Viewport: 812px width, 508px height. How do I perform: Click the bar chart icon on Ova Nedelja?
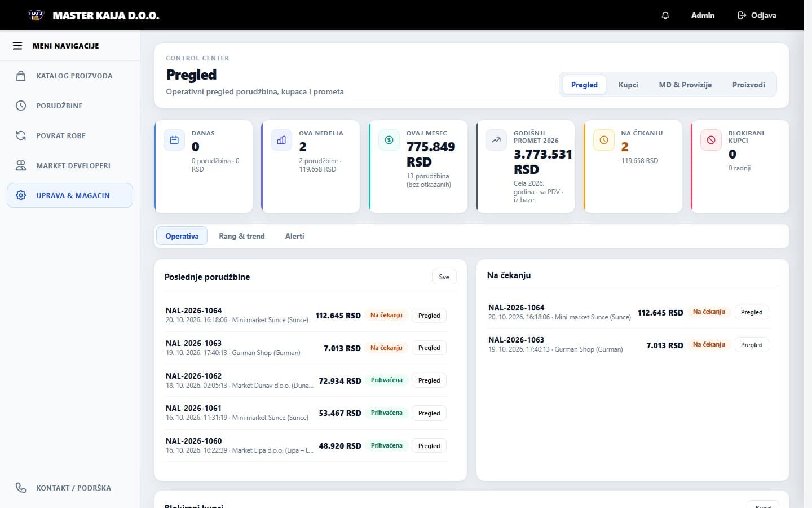coord(281,140)
